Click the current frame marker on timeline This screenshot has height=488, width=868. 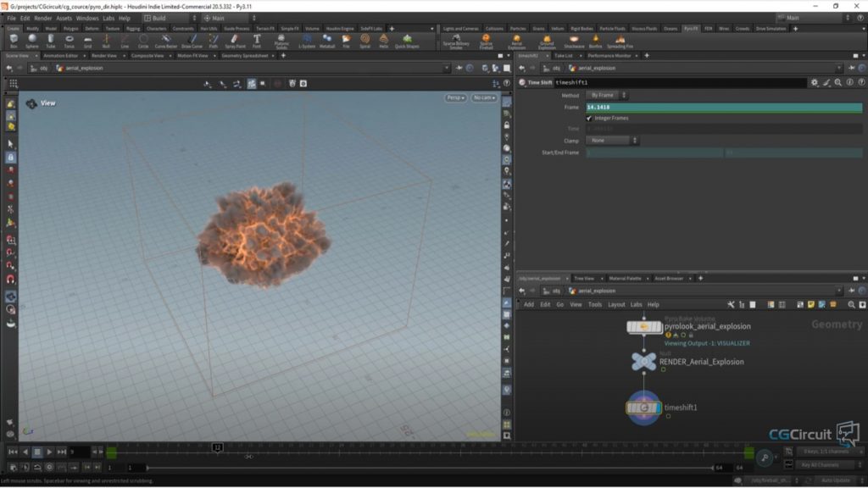218,447
